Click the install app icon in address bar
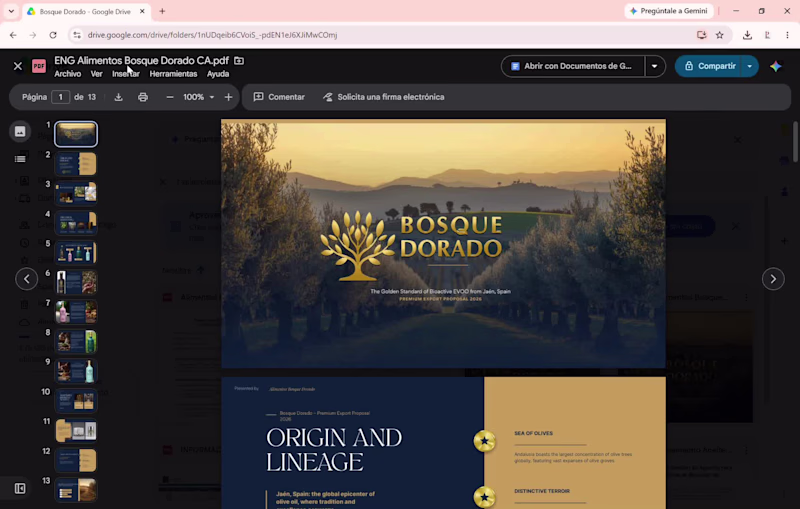 tap(702, 35)
